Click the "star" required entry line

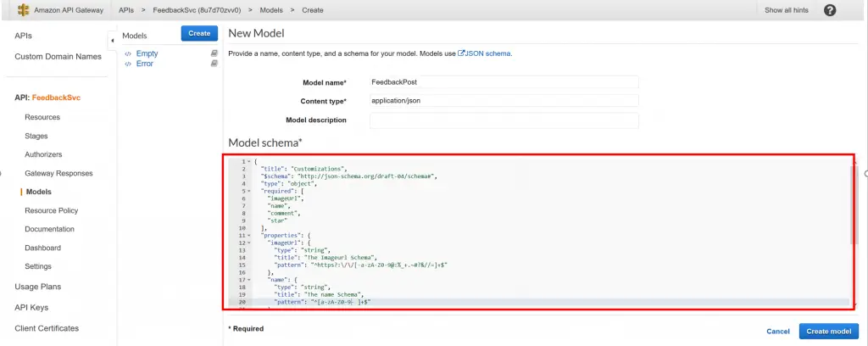[x=278, y=220]
